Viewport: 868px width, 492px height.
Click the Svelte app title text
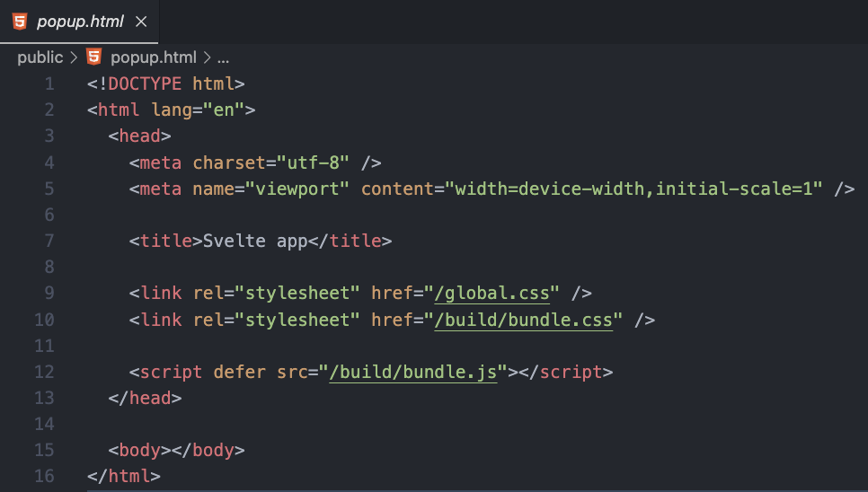(x=255, y=241)
